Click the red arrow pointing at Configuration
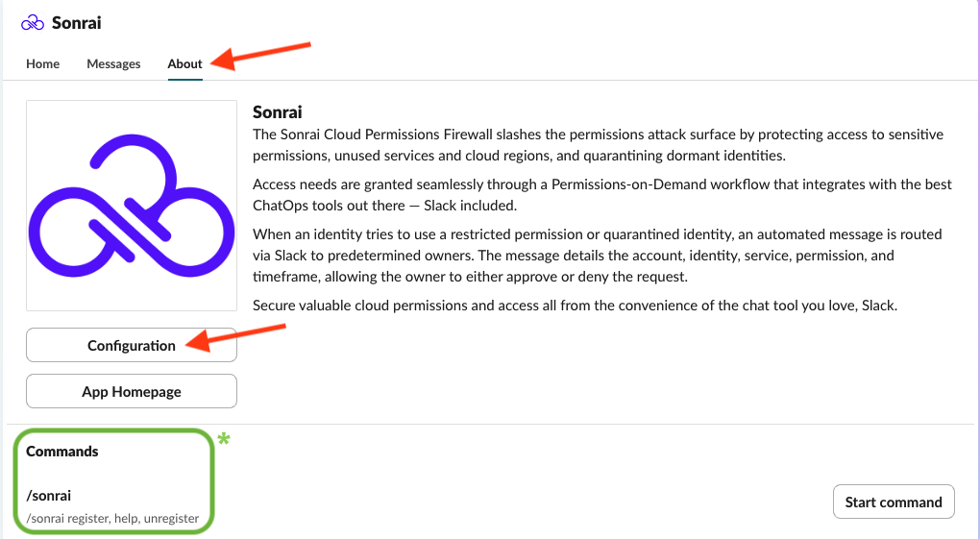Image resolution: width=980 pixels, height=539 pixels. pyautogui.click(x=235, y=337)
